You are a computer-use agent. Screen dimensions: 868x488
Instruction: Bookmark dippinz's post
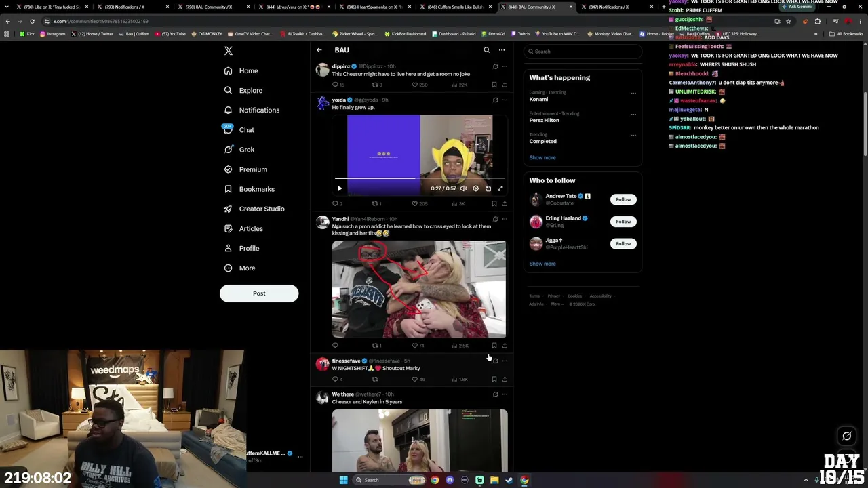tap(494, 85)
